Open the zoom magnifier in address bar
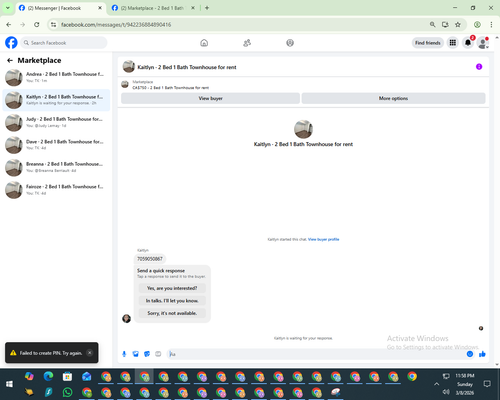Screen dimensions: 500x400 tap(432, 25)
